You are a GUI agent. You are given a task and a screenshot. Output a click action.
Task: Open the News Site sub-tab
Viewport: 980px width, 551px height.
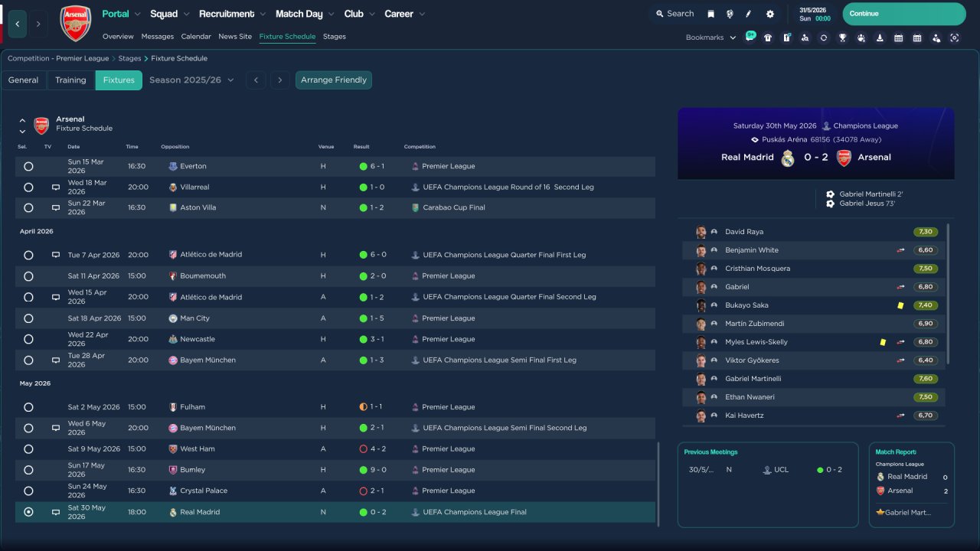(235, 37)
